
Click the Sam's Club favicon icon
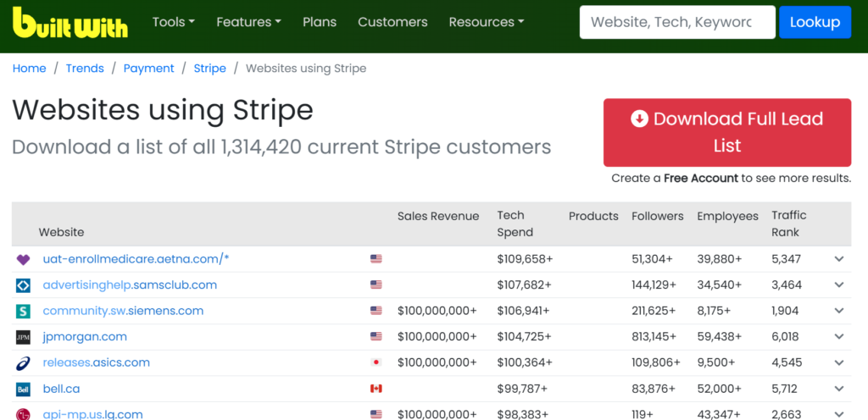point(23,285)
